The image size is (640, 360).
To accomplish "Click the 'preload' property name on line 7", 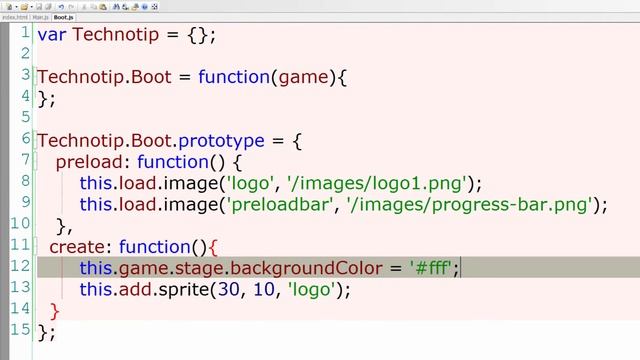I will tap(89, 162).
